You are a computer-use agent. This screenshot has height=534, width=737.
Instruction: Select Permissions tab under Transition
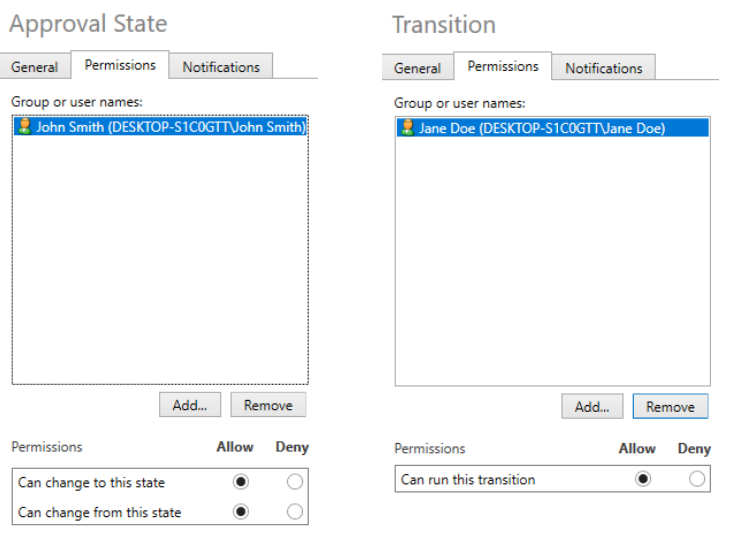[502, 66]
